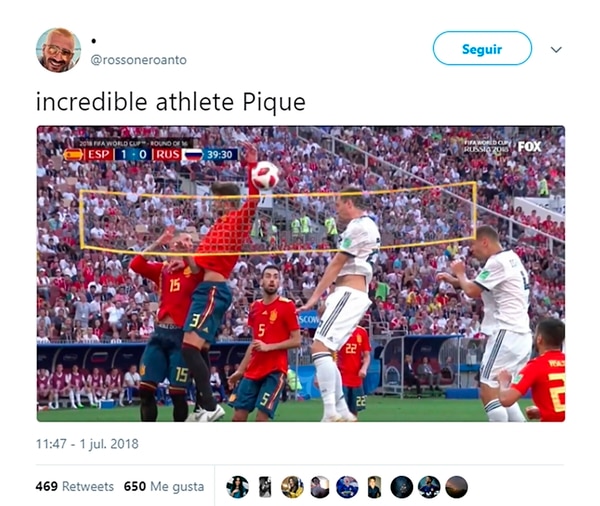Open last liker avatar, dark sunset circle

pos(457,487)
